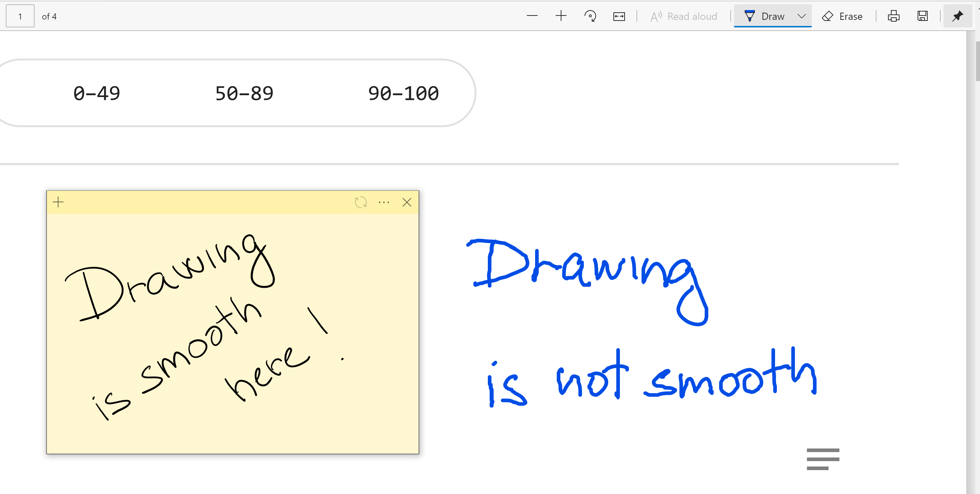
Task: Pin the PDF toolbar
Action: (x=957, y=16)
